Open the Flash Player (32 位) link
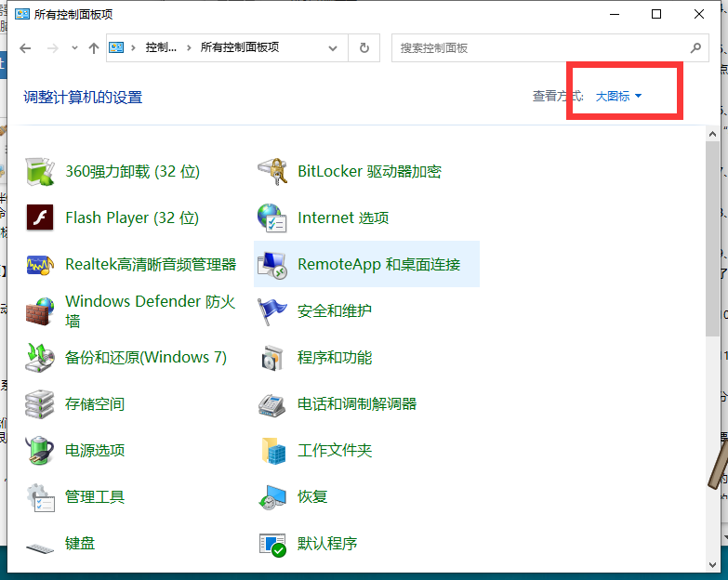Viewport: 728px width, 580px height. point(132,217)
